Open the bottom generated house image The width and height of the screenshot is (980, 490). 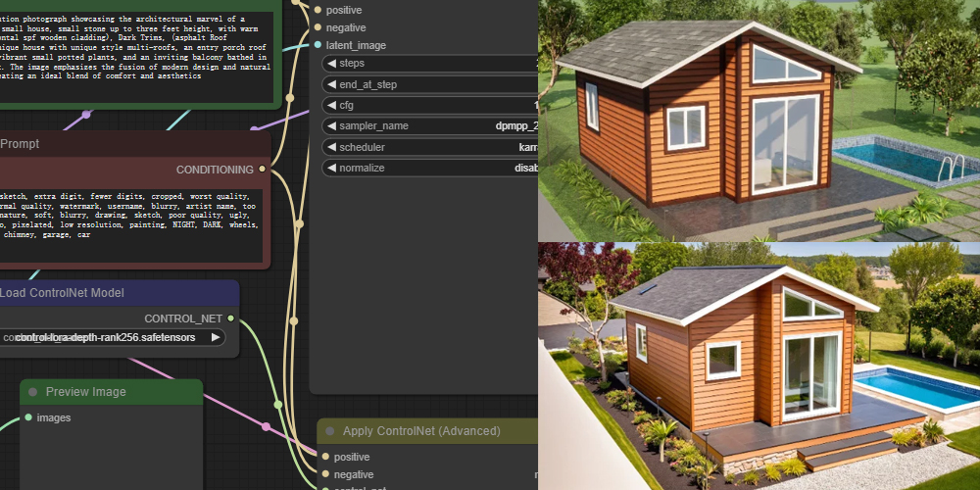(759, 367)
